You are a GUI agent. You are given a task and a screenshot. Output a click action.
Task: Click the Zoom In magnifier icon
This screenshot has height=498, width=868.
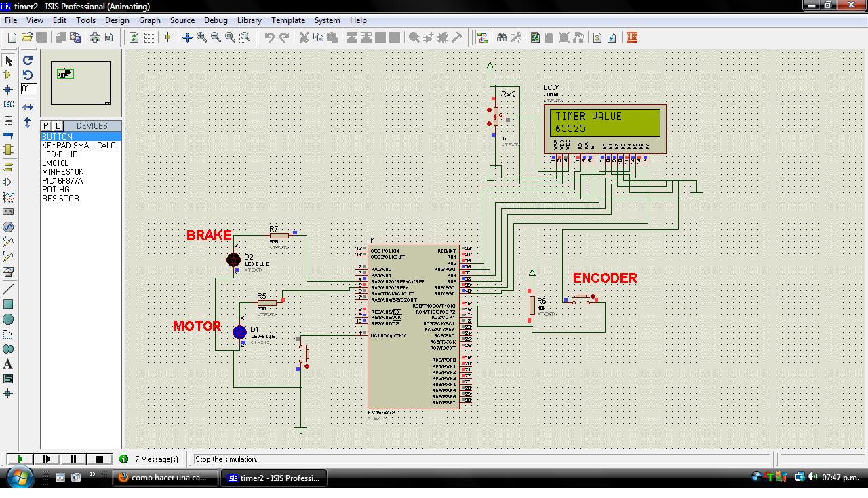click(201, 37)
